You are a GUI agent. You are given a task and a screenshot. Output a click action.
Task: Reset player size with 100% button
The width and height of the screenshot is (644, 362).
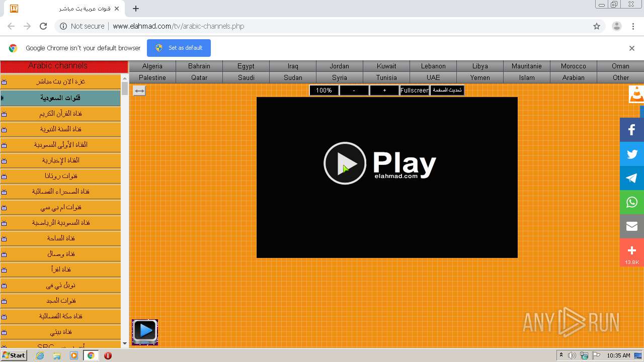(324, 90)
